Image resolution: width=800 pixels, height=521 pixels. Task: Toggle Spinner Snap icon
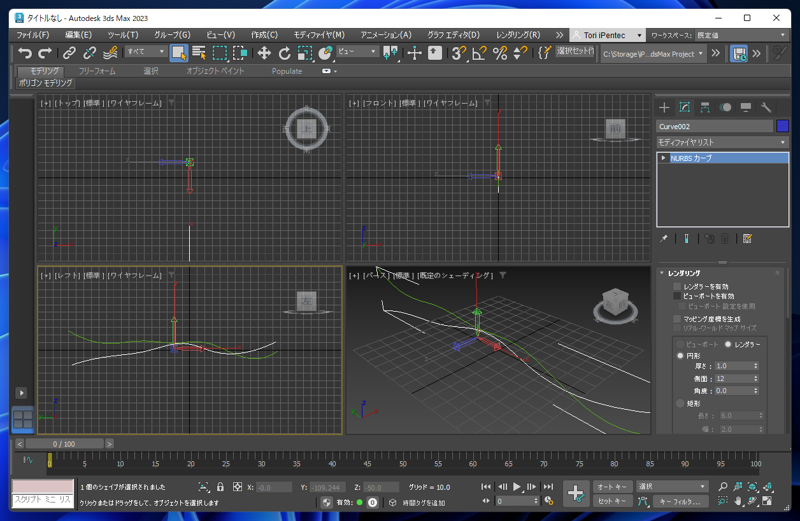[520, 53]
